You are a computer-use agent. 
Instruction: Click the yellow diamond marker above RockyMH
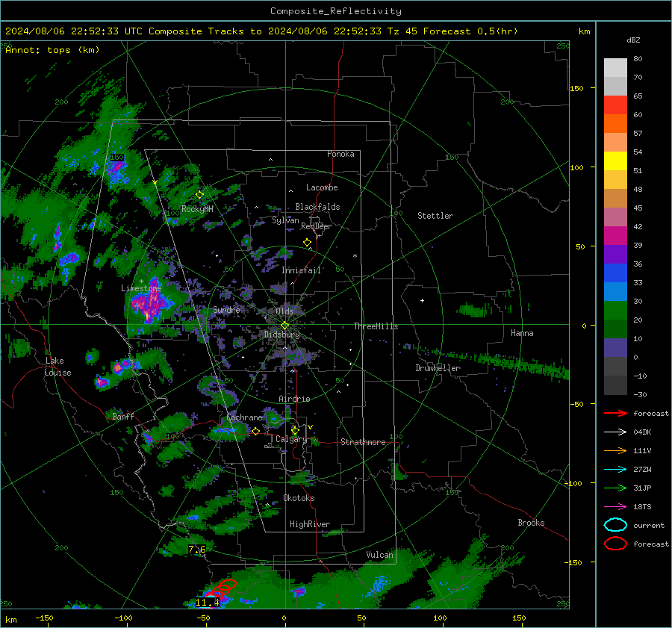click(x=199, y=195)
